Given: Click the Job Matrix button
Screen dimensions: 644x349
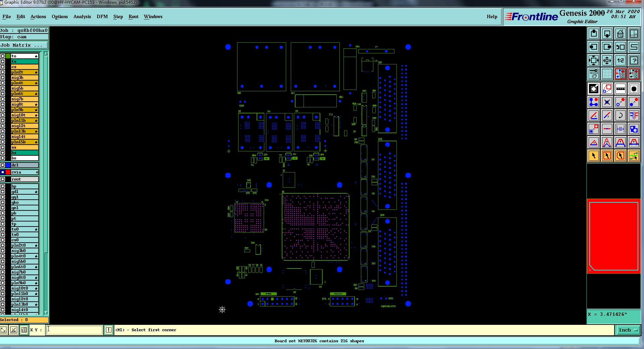Looking at the screenshot, I should pyautogui.click(x=24, y=45).
